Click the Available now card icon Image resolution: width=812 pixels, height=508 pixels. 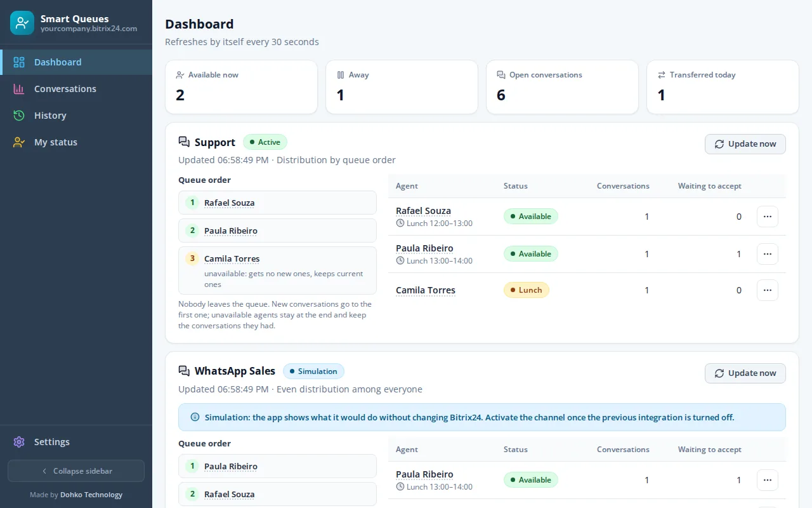pyautogui.click(x=180, y=75)
